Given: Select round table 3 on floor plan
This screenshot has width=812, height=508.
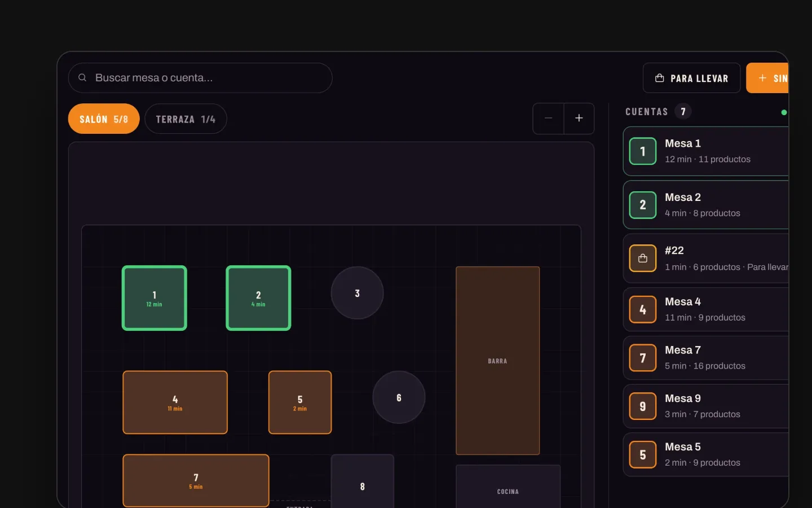Looking at the screenshot, I should click(x=357, y=293).
